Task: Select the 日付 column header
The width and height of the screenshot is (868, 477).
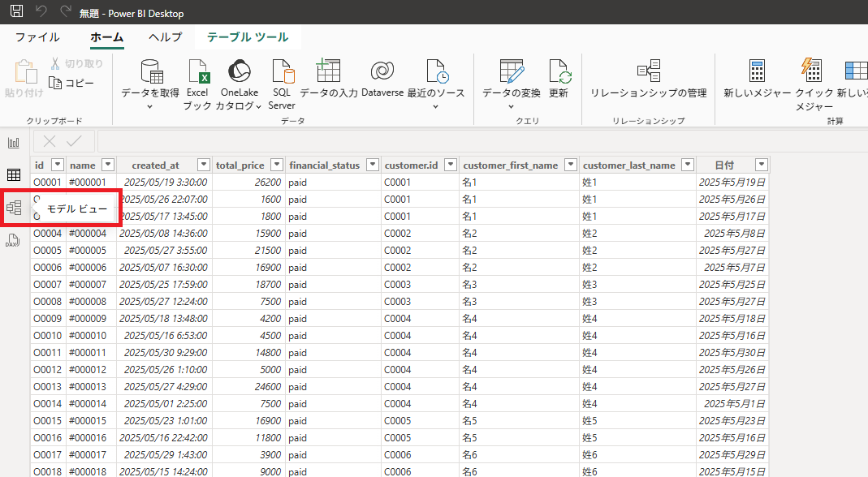Action: pyautogui.click(x=724, y=165)
